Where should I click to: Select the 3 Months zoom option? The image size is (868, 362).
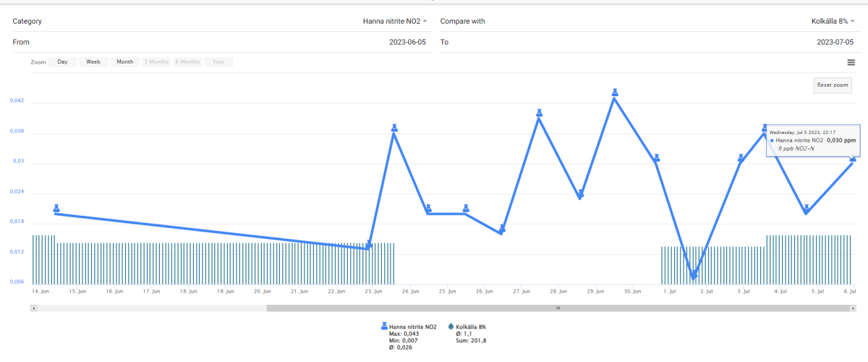coord(156,62)
